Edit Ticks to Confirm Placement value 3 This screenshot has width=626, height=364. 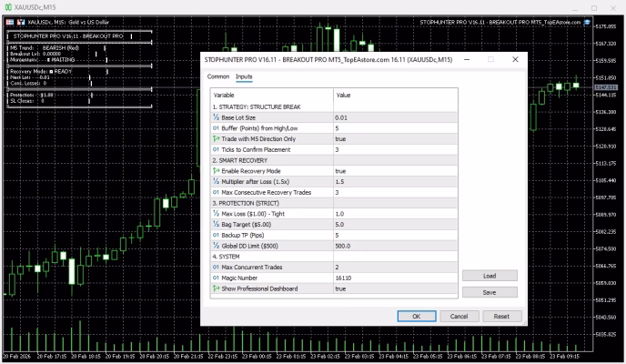coord(395,149)
